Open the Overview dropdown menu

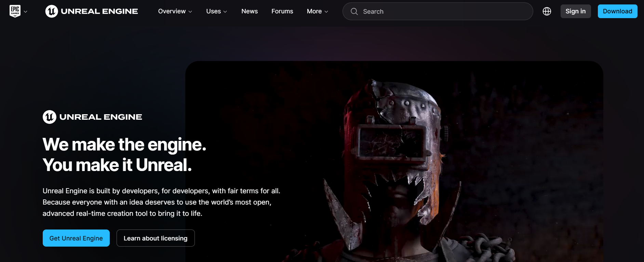pyautogui.click(x=175, y=11)
